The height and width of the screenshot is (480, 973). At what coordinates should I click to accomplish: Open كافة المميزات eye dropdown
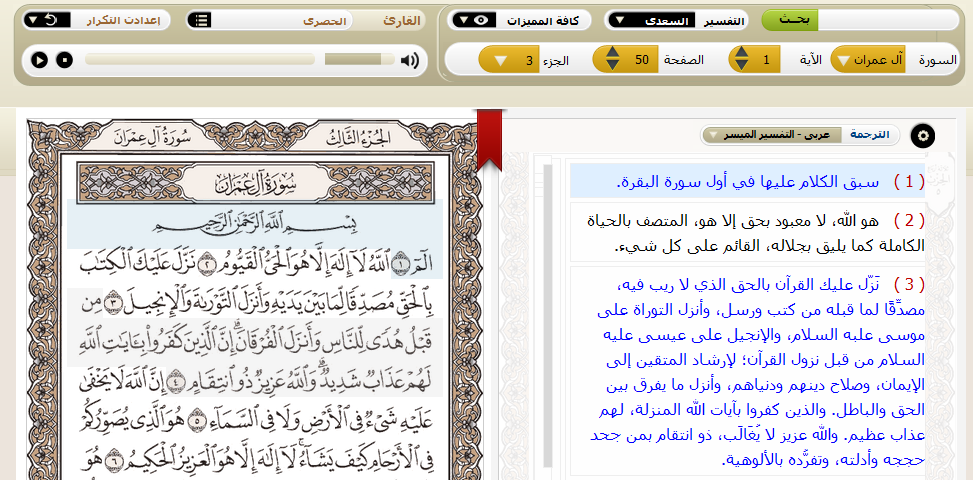point(474,20)
